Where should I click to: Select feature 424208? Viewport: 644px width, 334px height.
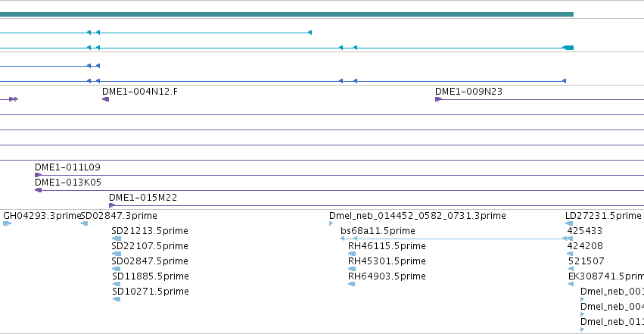click(x=585, y=246)
